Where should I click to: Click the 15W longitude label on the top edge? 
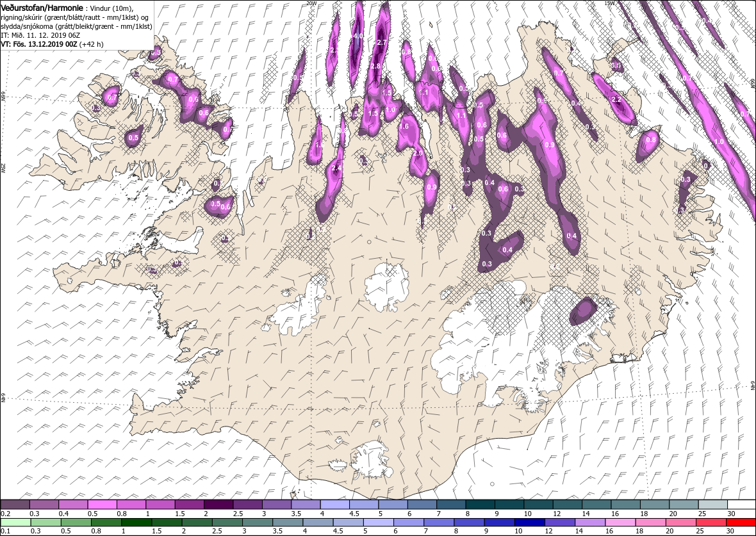(x=609, y=3)
